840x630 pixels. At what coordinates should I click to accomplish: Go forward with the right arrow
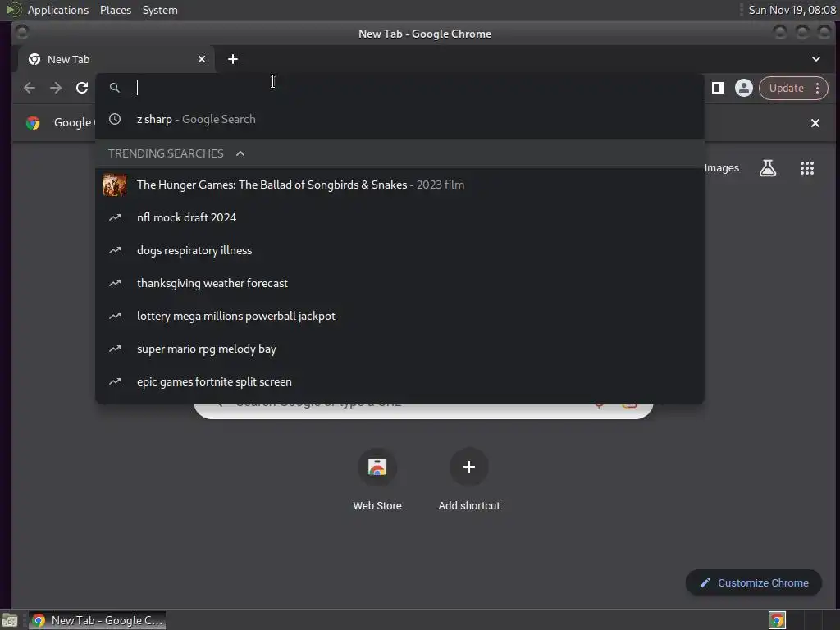pos(56,88)
